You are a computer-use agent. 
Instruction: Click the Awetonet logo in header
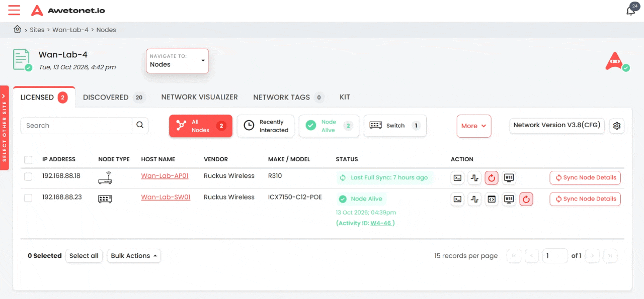(68, 10)
